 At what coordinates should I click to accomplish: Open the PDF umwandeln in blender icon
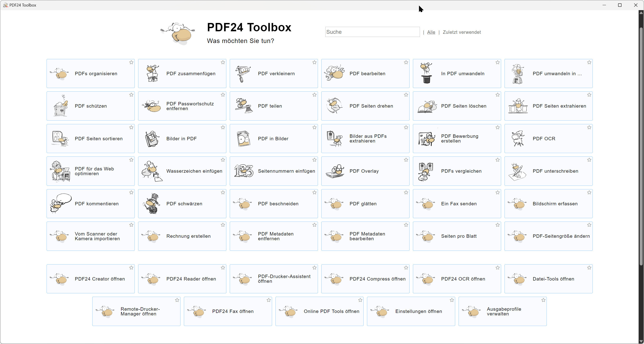point(518,74)
